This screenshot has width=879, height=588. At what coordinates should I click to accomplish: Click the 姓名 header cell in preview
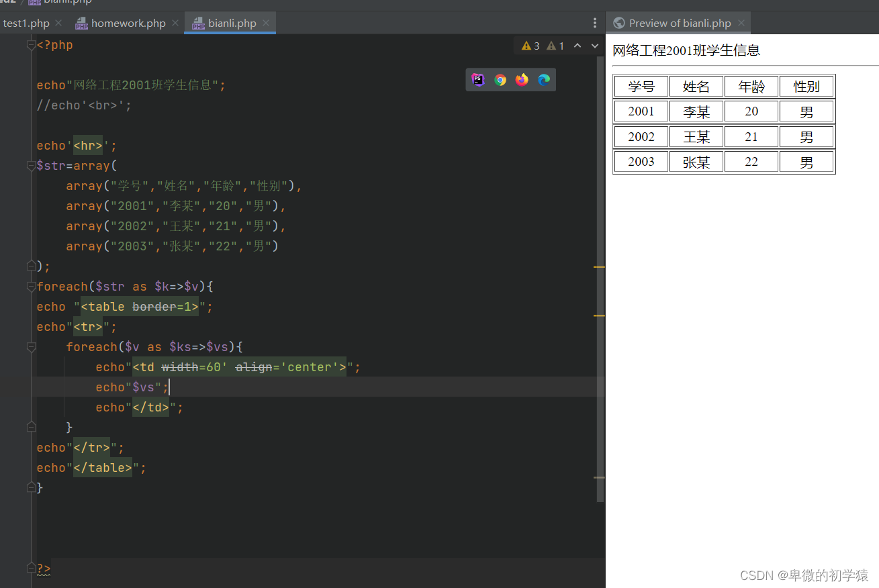tap(696, 87)
